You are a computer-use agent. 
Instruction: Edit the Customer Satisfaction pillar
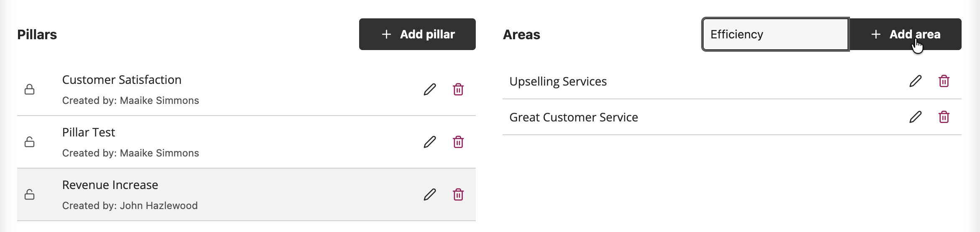(430, 89)
